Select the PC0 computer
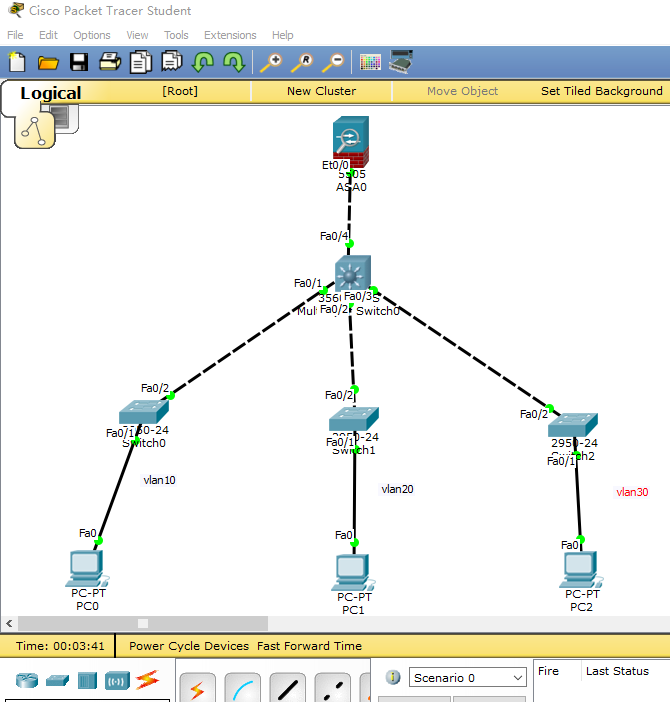Viewport: 670px width, 702px height. (87, 569)
